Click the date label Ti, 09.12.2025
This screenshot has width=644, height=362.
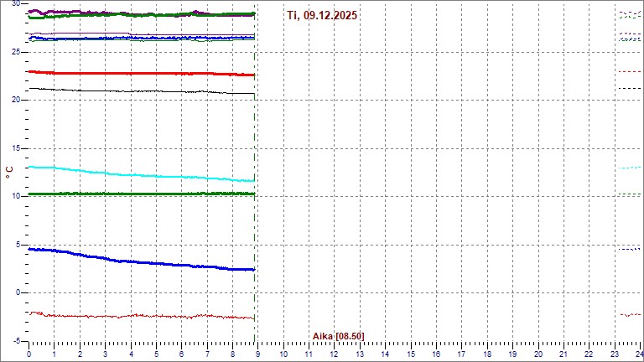coord(322,15)
